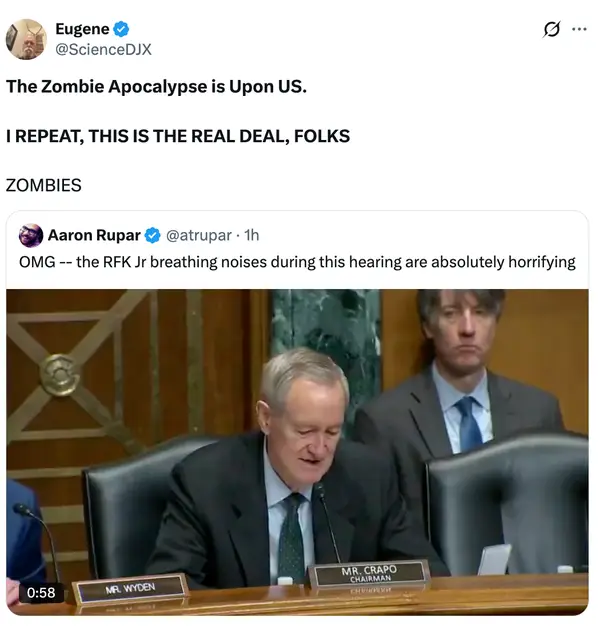The width and height of the screenshot is (600, 626).
Task: Click the MR. WYDEN nameplate in video
Action: pyautogui.click(x=130, y=588)
